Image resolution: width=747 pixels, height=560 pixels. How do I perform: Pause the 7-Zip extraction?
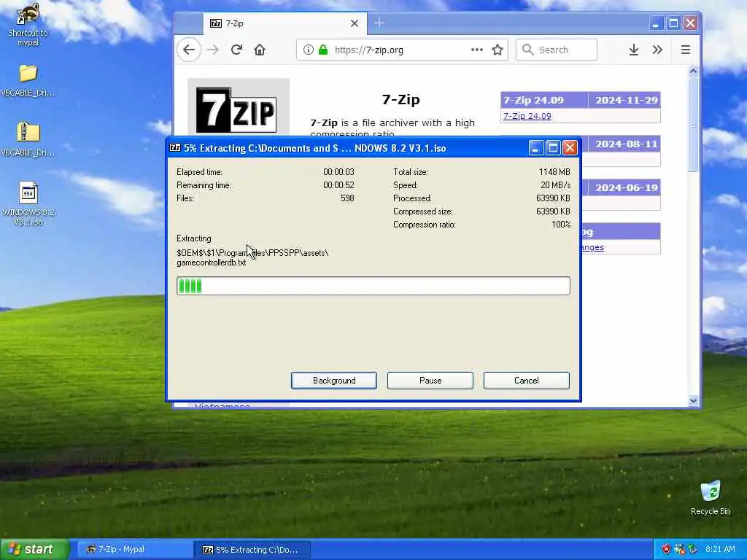(430, 381)
